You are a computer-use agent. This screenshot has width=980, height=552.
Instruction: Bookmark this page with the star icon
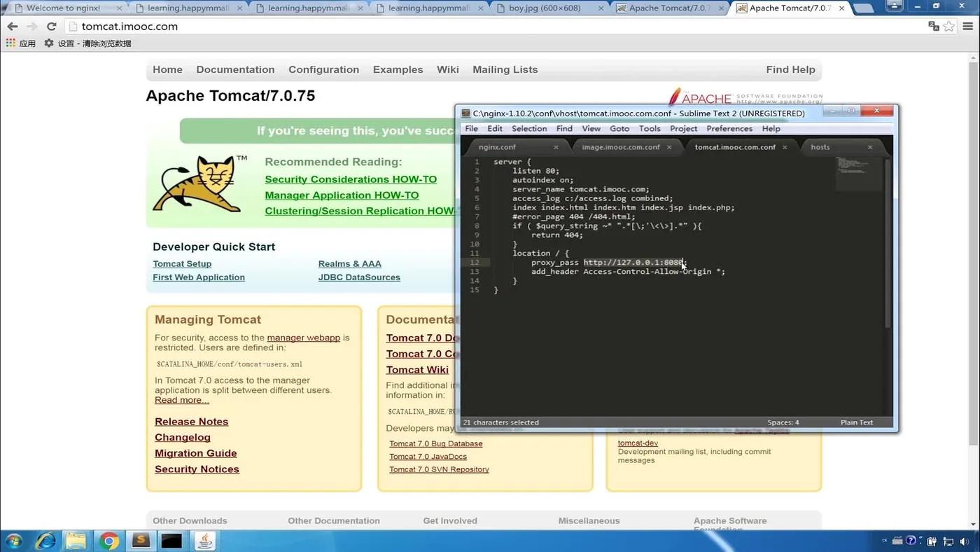point(948,27)
